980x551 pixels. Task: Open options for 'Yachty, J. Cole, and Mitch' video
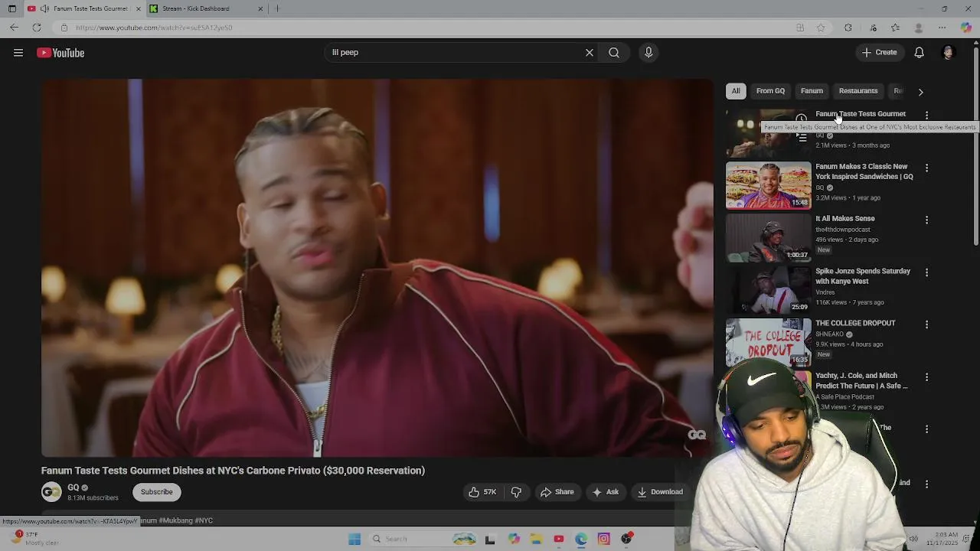[x=926, y=377]
